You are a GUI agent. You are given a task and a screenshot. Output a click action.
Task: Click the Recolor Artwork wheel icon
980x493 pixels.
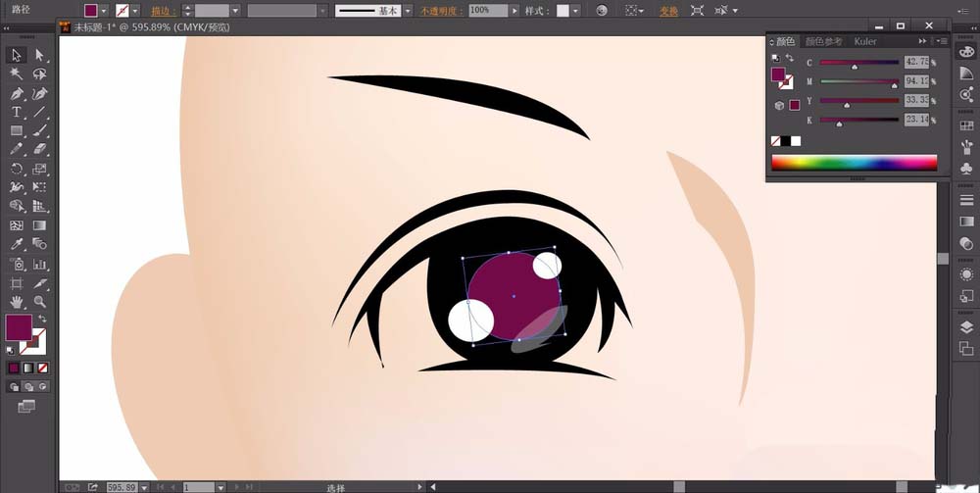[x=602, y=10]
